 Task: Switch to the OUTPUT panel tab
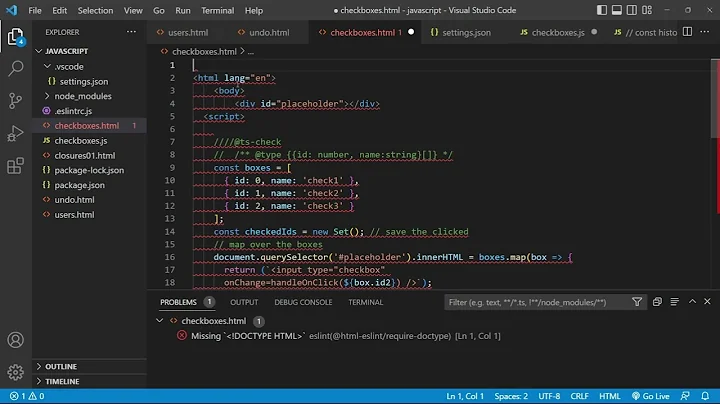pos(244,302)
